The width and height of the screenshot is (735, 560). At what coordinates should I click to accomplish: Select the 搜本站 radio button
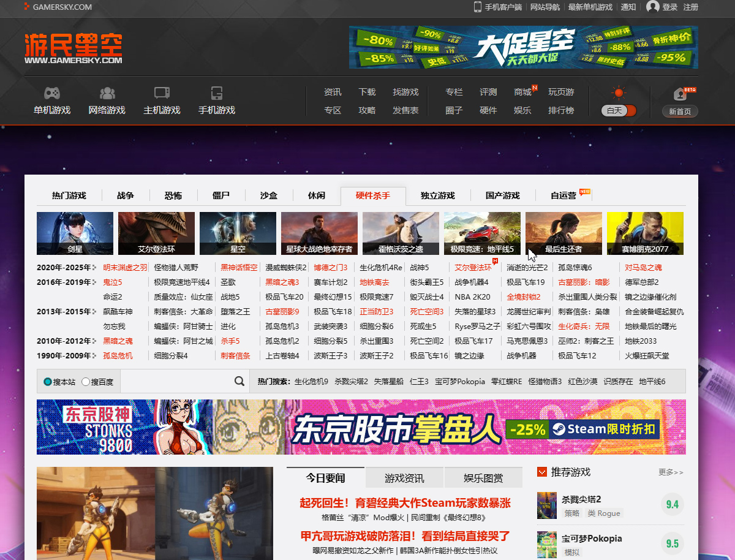tap(48, 382)
